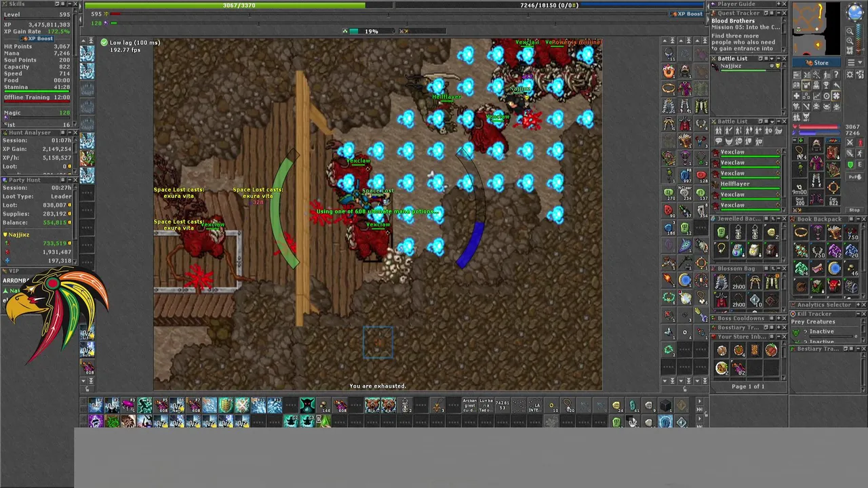Image resolution: width=868 pixels, height=488 pixels.
Task: Toggle the red chase-opponent figure
Action: 861,142
